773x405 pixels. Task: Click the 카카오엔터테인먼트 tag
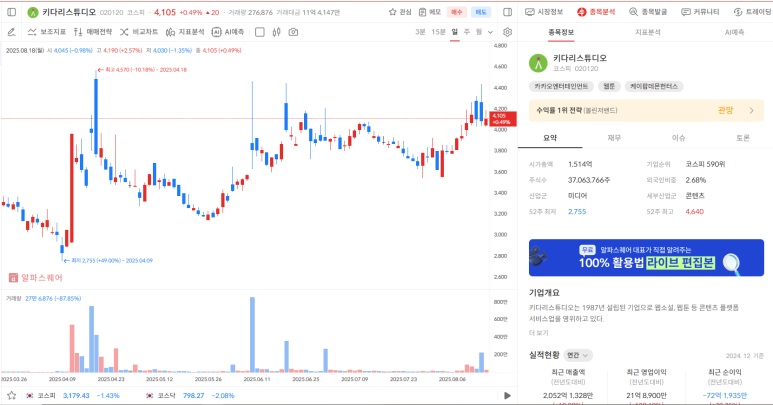click(561, 86)
